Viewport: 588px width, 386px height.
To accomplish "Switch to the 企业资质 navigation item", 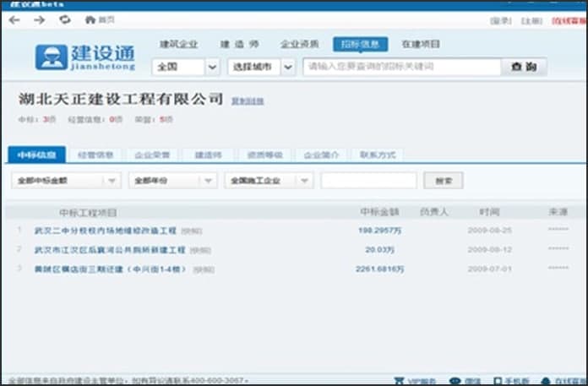I will point(300,44).
